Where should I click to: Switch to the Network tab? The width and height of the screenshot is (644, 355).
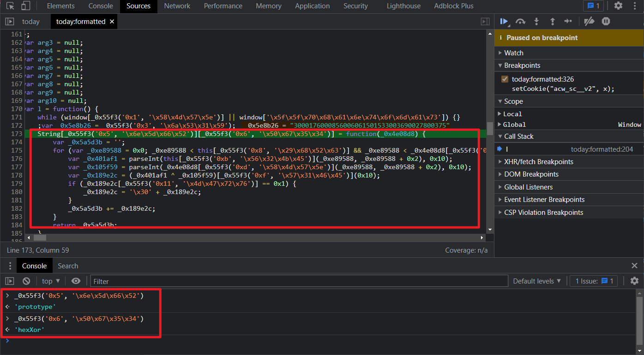point(177,6)
